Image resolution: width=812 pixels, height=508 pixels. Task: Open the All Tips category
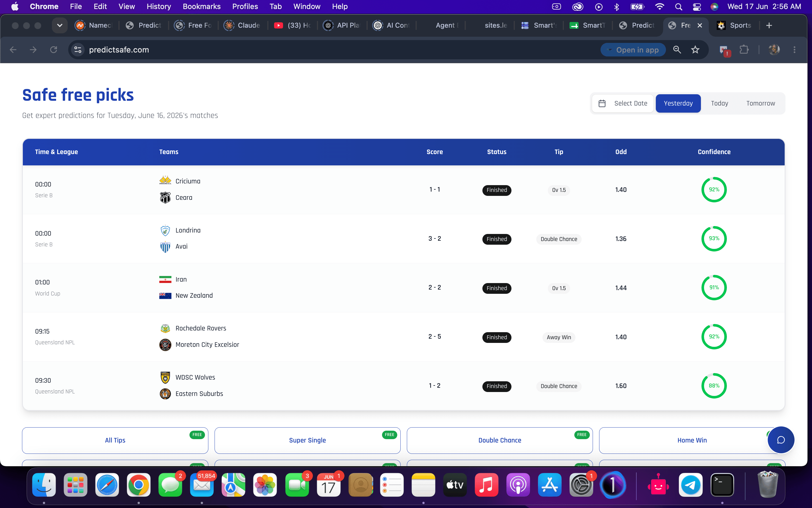[115, 440]
